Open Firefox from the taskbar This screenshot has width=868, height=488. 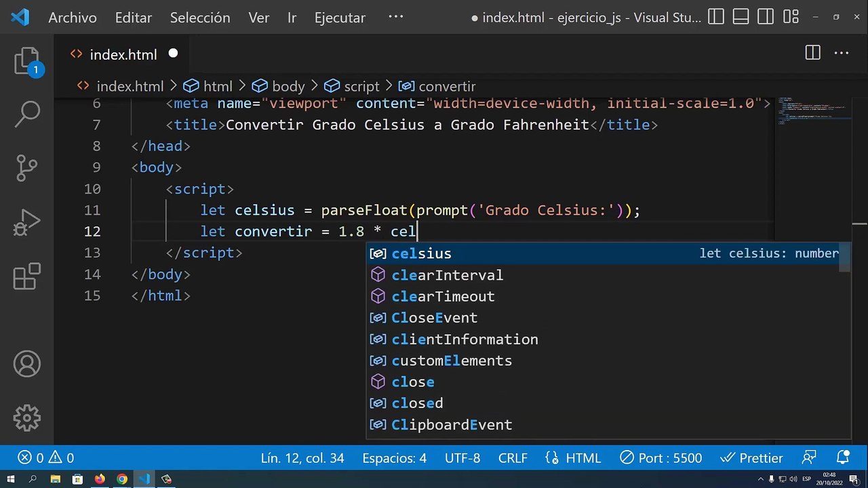pyautogui.click(x=100, y=479)
